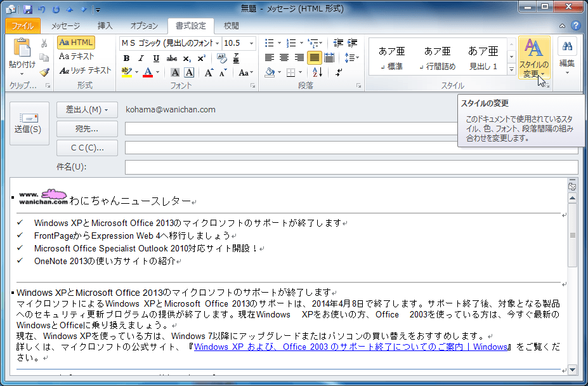Viewport: 588px width, 386px height.
Task: Apply the 見出し 1 style
Action: 483,58
